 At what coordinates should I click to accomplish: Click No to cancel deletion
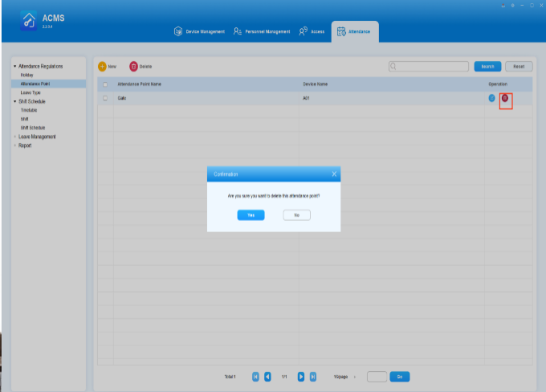(296, 214)
